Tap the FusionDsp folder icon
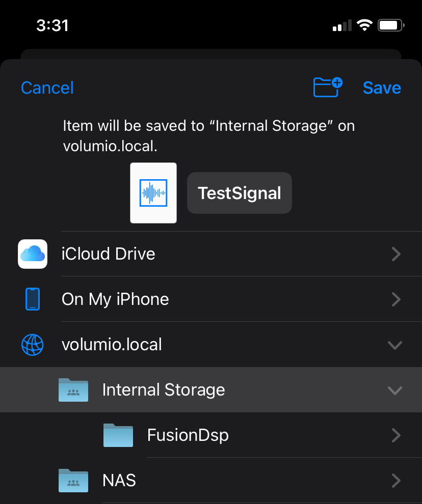The width and height of the screenshot is (422, 504). pos(118,435)
